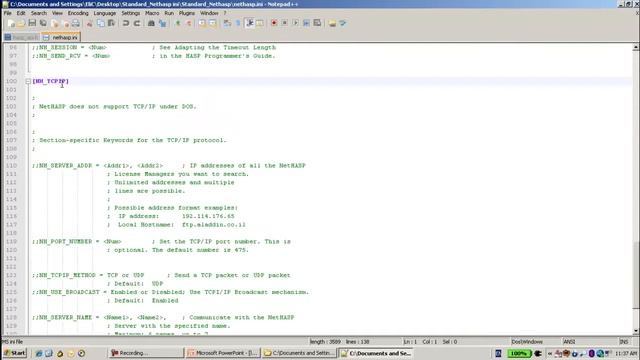Image resolution: width=640 pixels, height=360 pixels.
Task: Open the Encoding menu
Action: (78, 13)
